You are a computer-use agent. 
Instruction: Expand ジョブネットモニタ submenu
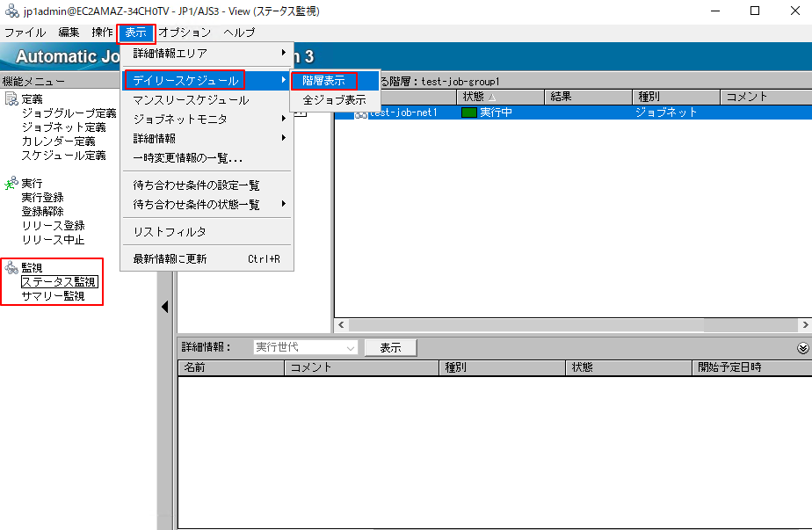pyautogui.click(x=207, y=120)
